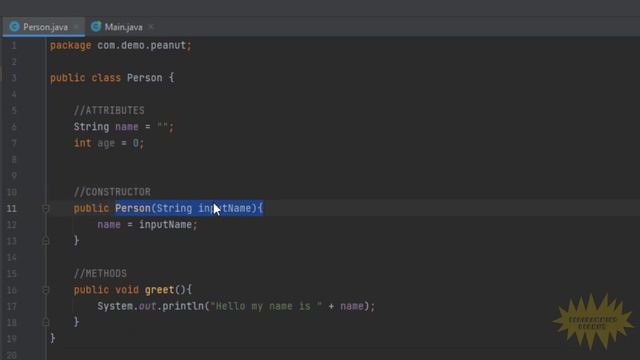Click the Person.java class icon
640x360 pixels.
(15, 27)
